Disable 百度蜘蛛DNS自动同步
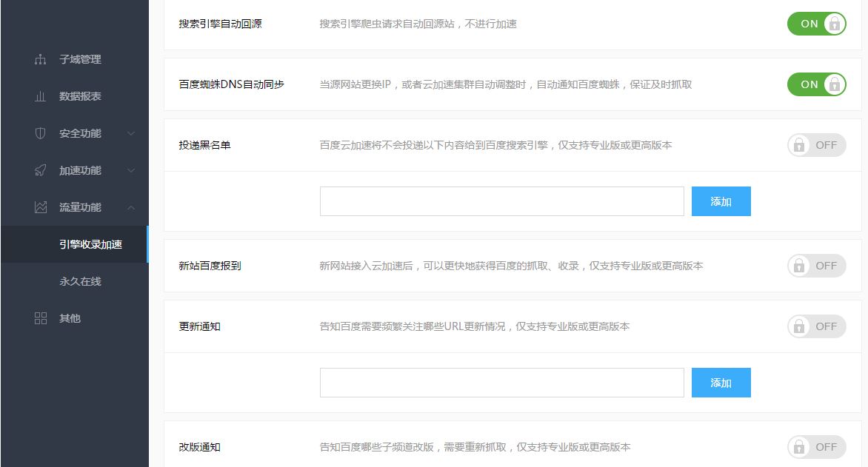This screenshot has width=868, height=467. (816, 84)
